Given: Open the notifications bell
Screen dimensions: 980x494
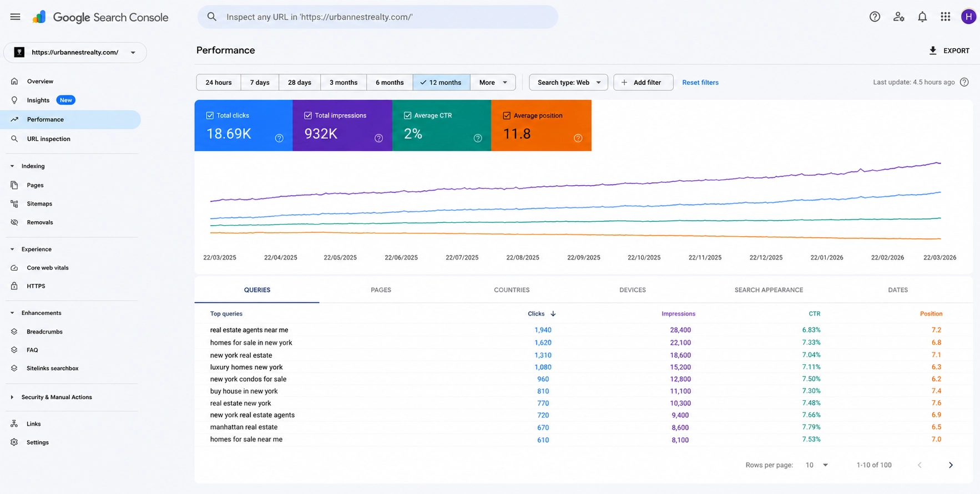Looking at the screenshot, I should click(922, 17).
